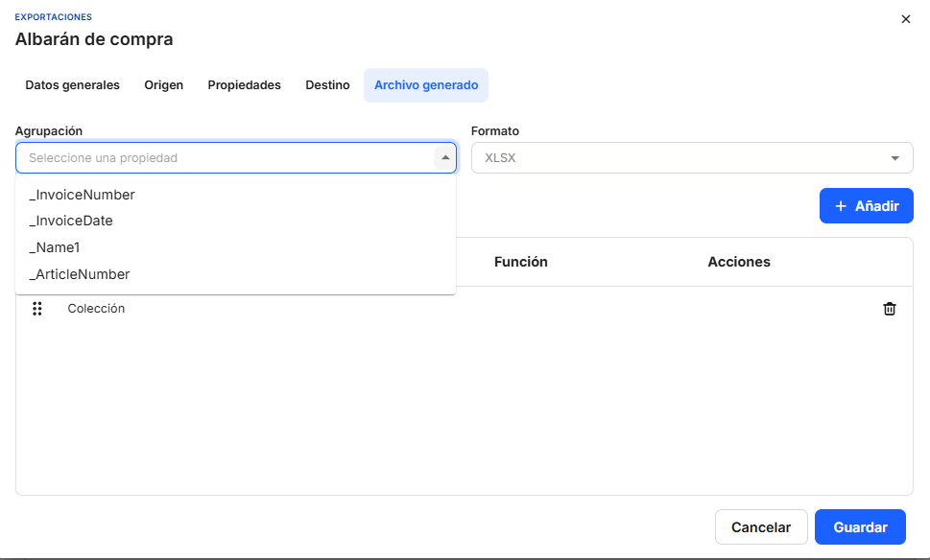Switch to the Destino tab
This screenshot has height=560, width=930.
[327, 85]
